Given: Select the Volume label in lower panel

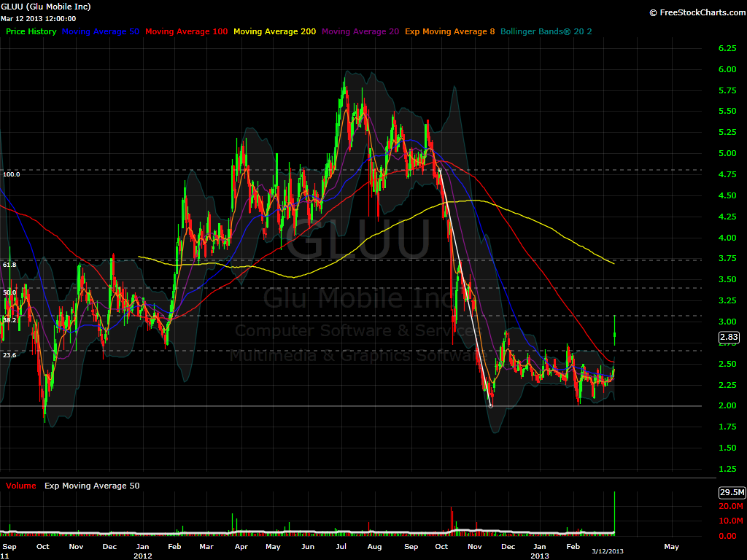Looking at the screenshot, I should tap(20, 485).
